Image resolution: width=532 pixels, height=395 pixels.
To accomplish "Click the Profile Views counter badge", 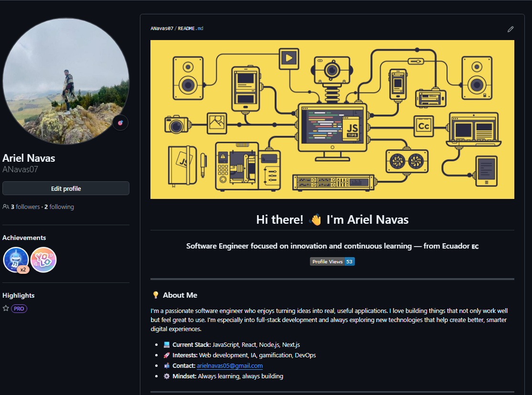I will click(332, 261).
